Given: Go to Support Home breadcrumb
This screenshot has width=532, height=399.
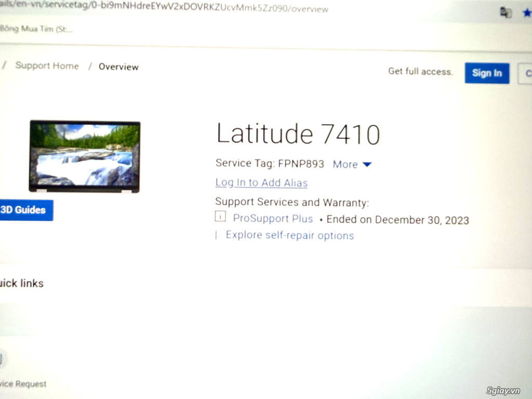Looking at the screenshot, I should (47, 65).
